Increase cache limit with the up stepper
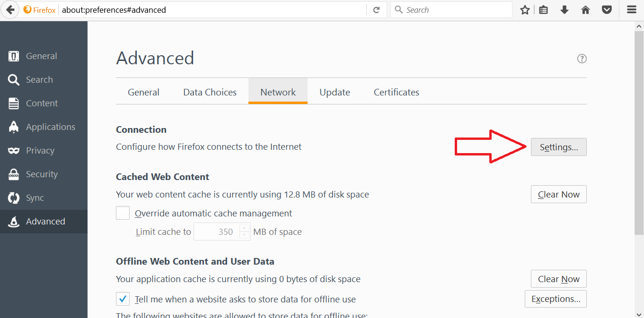The width and height of the screenshot is (644, 318). coord(244,229)
